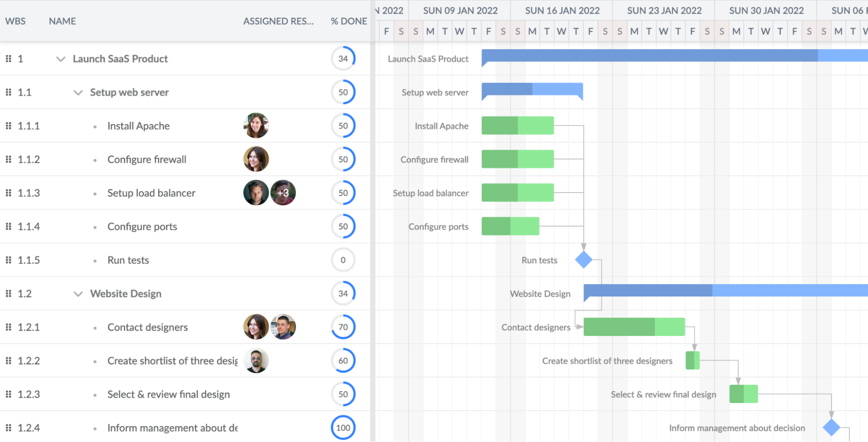Click the +3 resources badge on Setup load balancer
868x442 pixels.
pos(283,193)
